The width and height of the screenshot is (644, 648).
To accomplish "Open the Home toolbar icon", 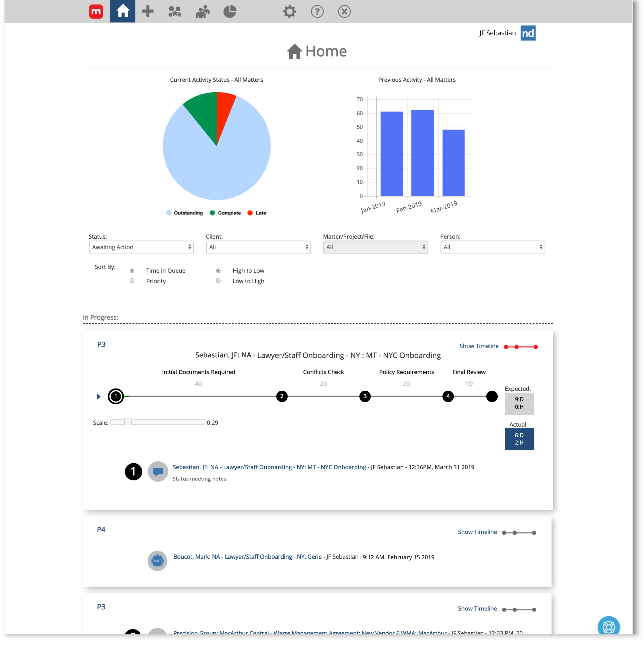I will pos(123,11).
